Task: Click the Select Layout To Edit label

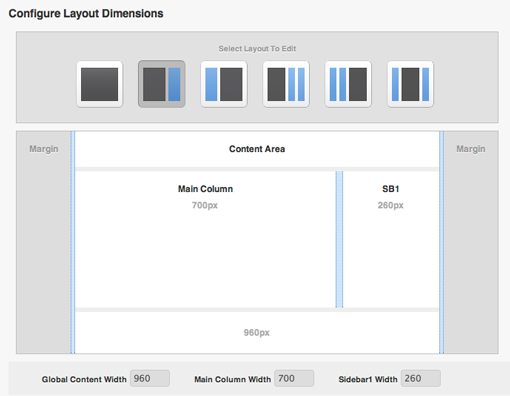Action: (x=257, y=49)
